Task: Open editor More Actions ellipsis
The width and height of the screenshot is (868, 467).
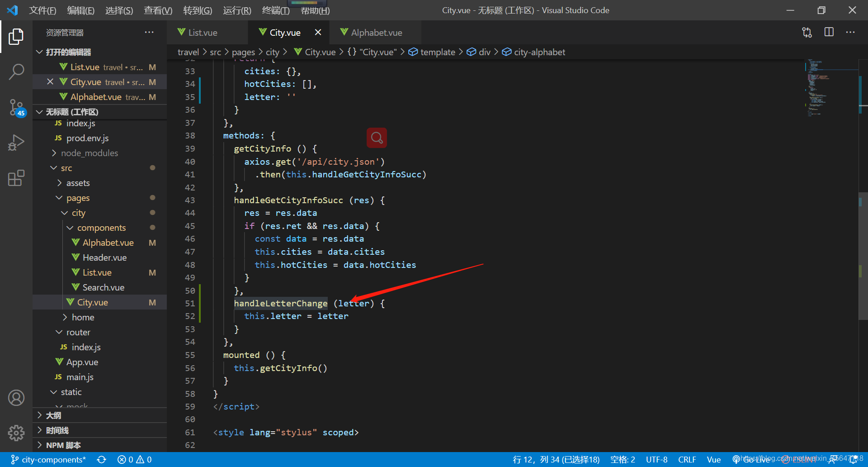Action: tap(850, 33)
